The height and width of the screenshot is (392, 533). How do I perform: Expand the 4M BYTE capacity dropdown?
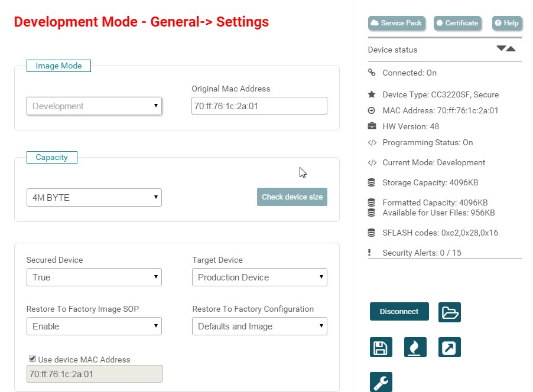(94, 198)
